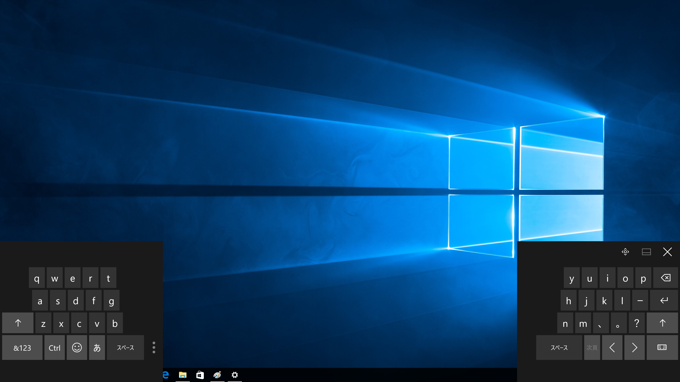Launch the Store app from the taskbar
The width and height of the screenshot is (680, 382).
click(x=200, y=375)
